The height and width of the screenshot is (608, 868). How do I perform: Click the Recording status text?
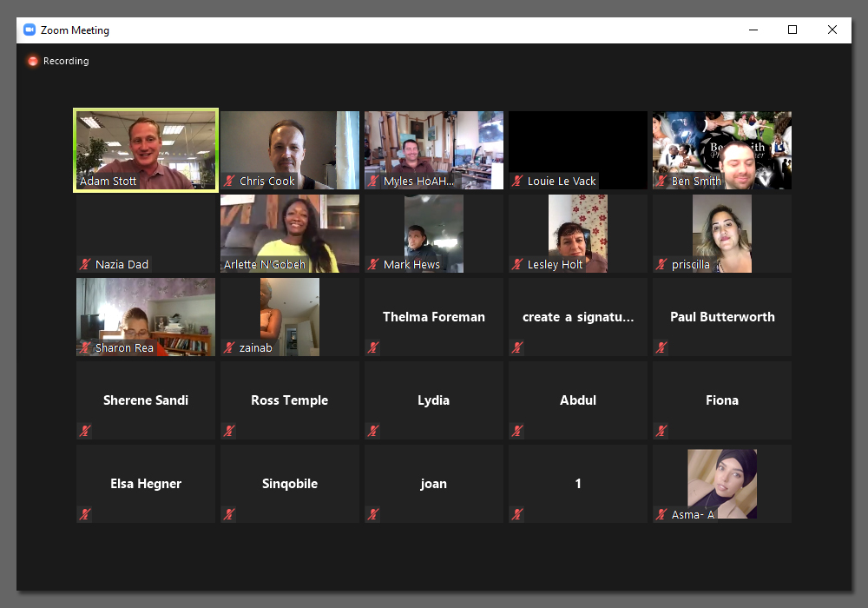click(x=66, y=61)
